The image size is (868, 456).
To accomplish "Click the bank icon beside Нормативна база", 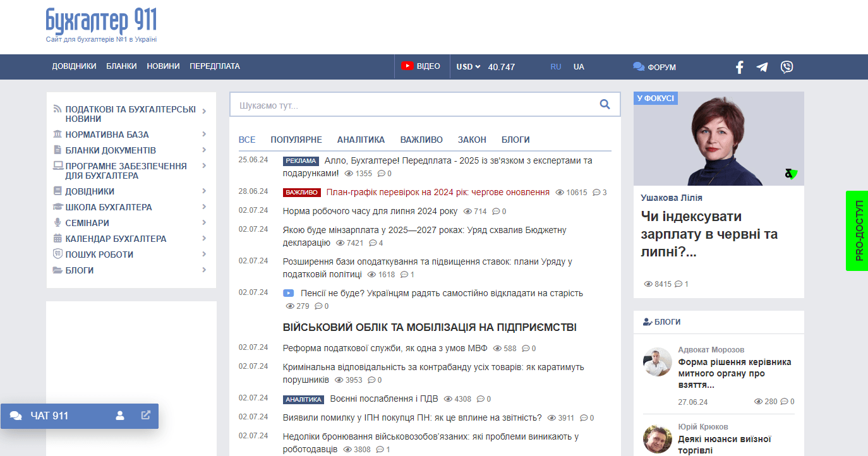I will pos(57,135).
